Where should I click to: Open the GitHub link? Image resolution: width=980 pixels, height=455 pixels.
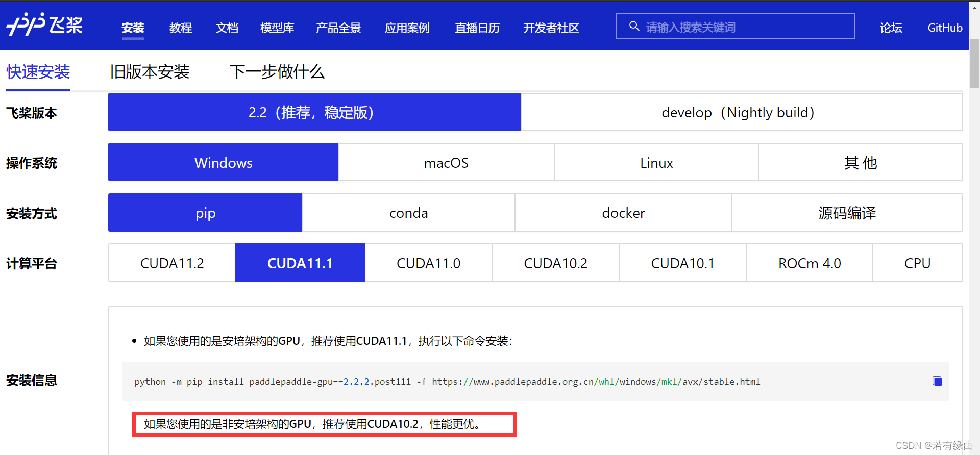[945, 28]
